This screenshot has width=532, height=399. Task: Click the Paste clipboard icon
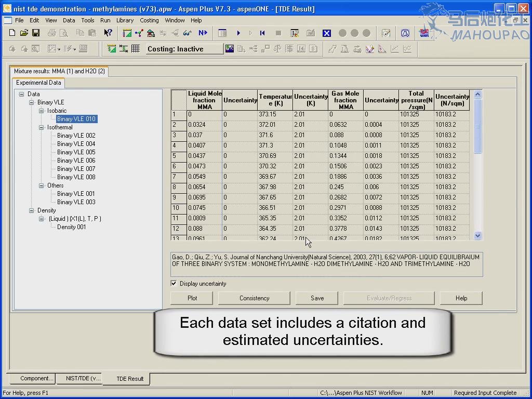click(92, 33)
